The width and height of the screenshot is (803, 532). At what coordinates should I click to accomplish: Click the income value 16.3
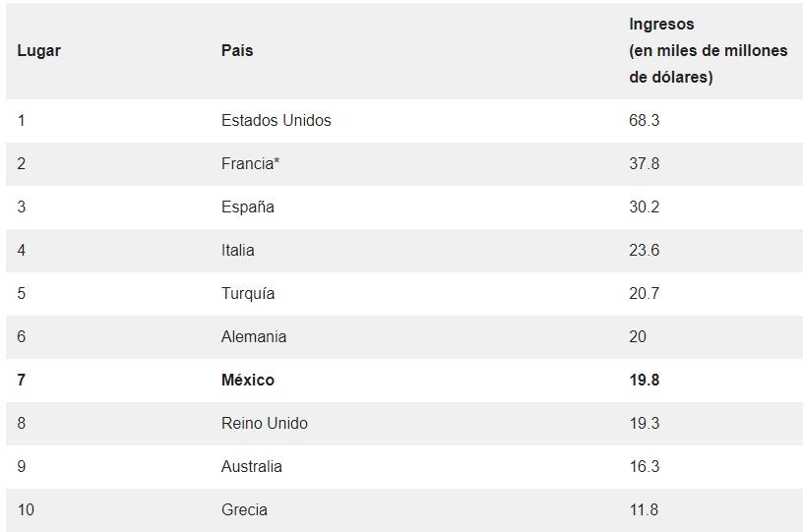point(645,467)
